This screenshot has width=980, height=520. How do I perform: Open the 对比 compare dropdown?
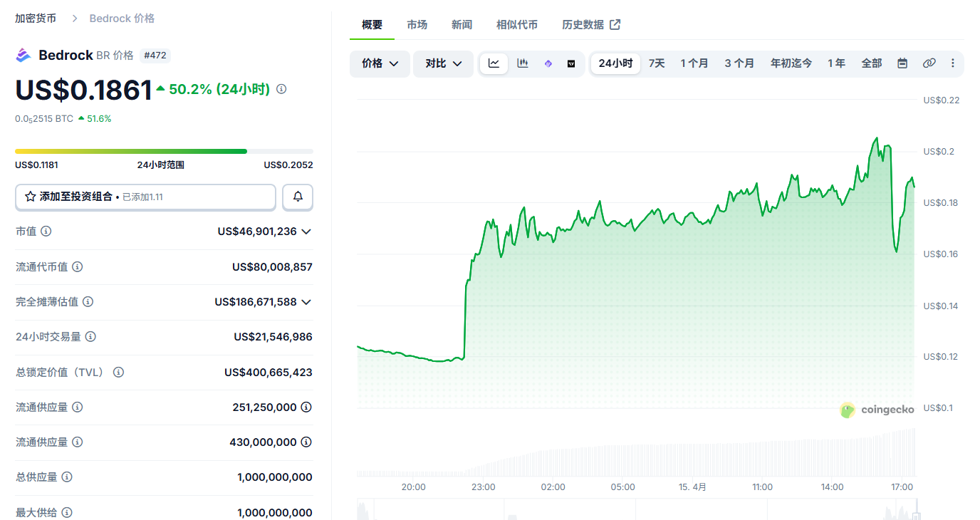tap(443, 63)
